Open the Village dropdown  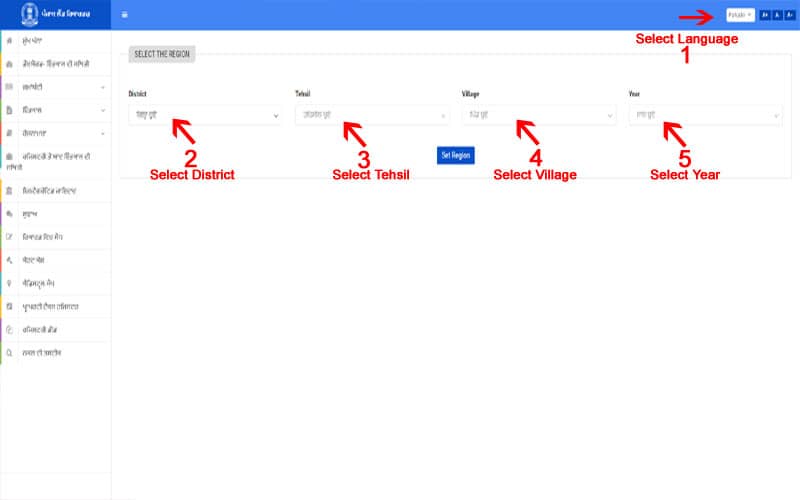tap(539, 115)
